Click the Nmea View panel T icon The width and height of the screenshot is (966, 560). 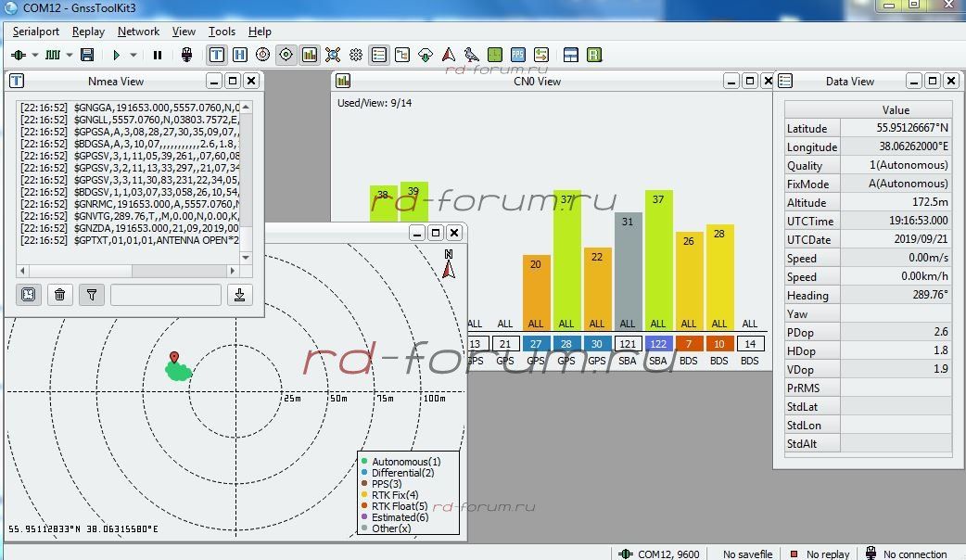point(17,81)
